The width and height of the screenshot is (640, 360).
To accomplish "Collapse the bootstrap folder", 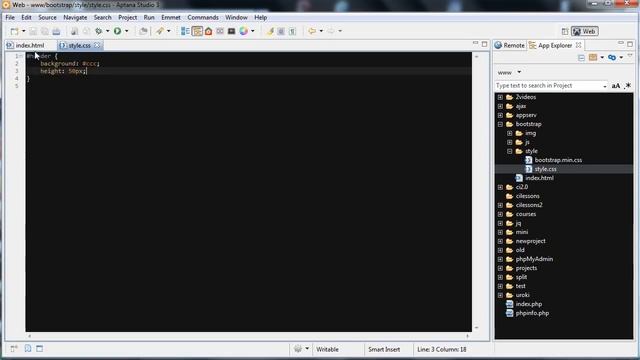I will tap(500, 124).
